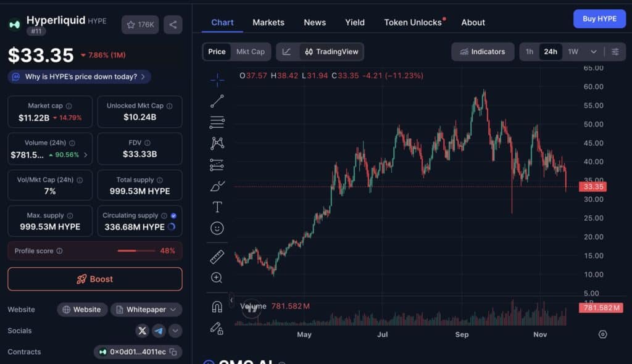Open the forecasting and measurement tools
The height and width of the screenshot is (364, 632).
pyautogui.click(x=217, y=165)
